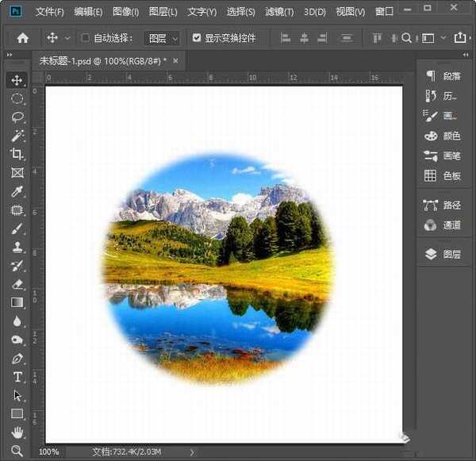Viewport: 476px width, 461px height.
Task: Enable the 自动选择 checkbox
Action: [x=86, y=37]
